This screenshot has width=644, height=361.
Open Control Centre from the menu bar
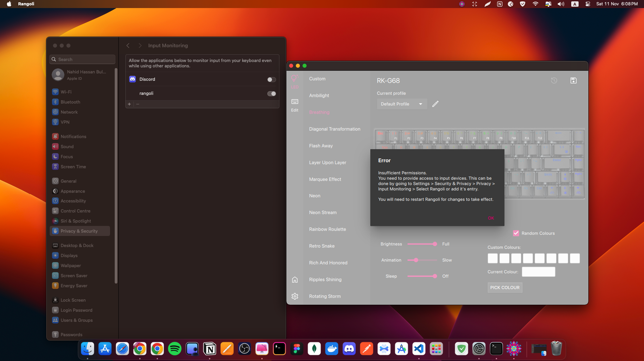click(x=588, y=4)
